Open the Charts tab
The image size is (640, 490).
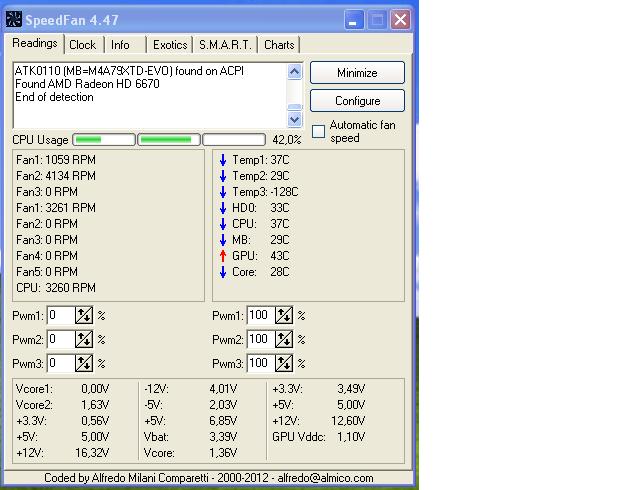click(x=279, y=45)
